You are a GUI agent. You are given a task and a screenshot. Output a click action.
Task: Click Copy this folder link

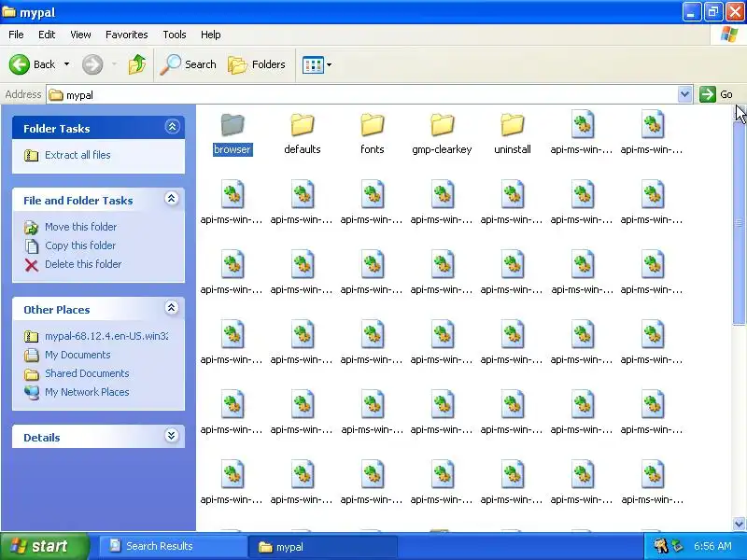pos(80,245)
